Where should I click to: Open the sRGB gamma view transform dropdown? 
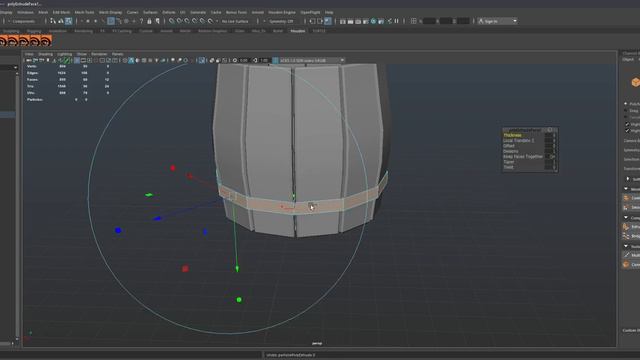(x=312, y=60)
